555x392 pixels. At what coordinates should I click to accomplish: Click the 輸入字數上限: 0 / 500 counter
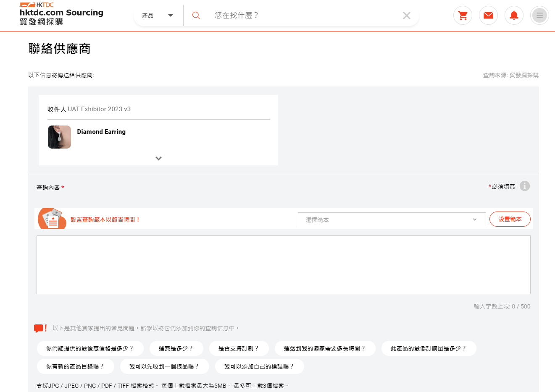pyautogui.click(x=502, y=306)
